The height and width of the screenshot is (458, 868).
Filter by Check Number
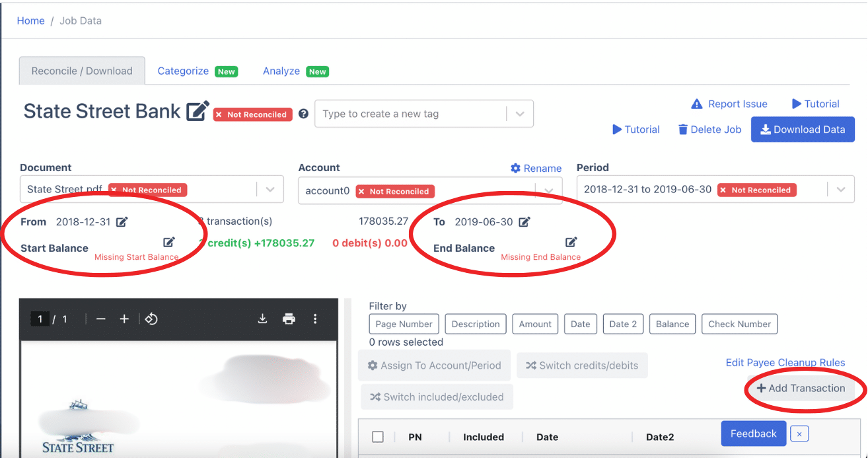coord(740,324)
